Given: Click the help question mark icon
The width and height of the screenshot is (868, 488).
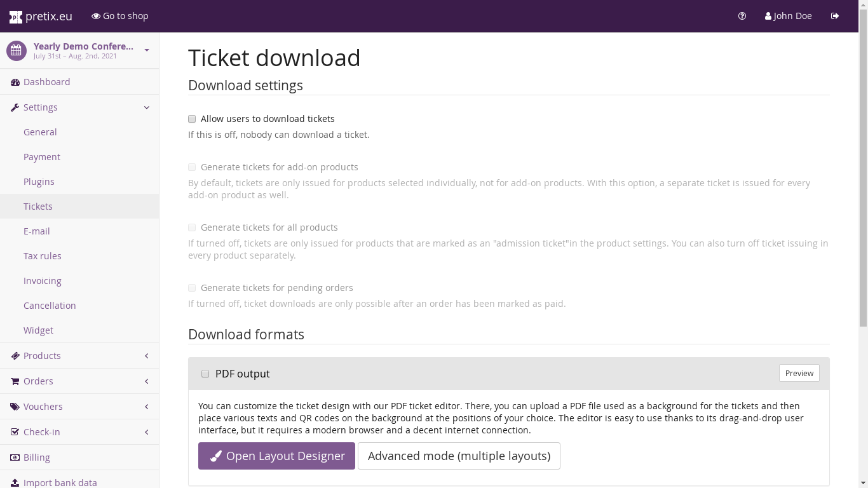Looking at the screenshot, I should (742, 16).
